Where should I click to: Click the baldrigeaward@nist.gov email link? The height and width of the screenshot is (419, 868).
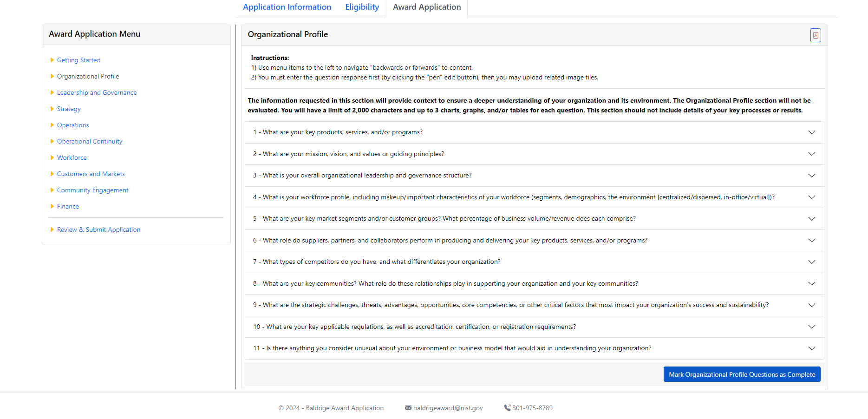pyautogui.click(x=448, y=408)
